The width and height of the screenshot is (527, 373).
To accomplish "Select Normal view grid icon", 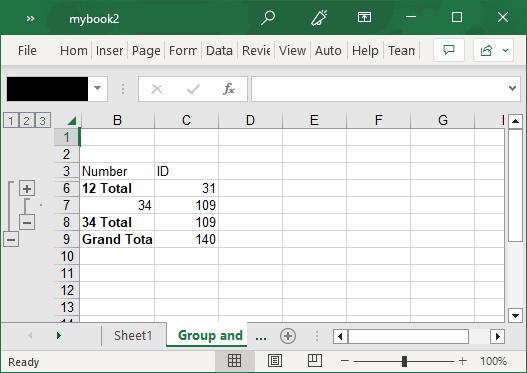I will click(234, 361).
